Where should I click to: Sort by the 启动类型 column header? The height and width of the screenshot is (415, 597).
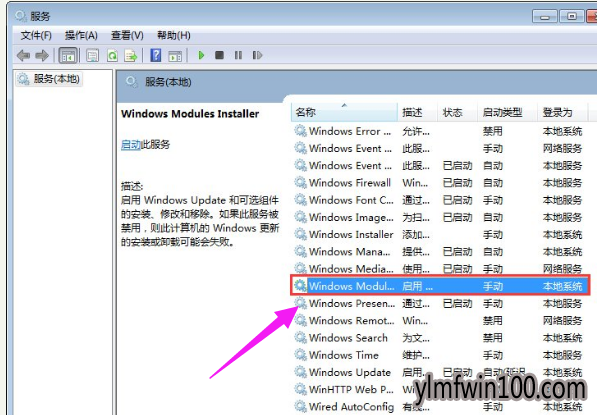click(508, 112)
